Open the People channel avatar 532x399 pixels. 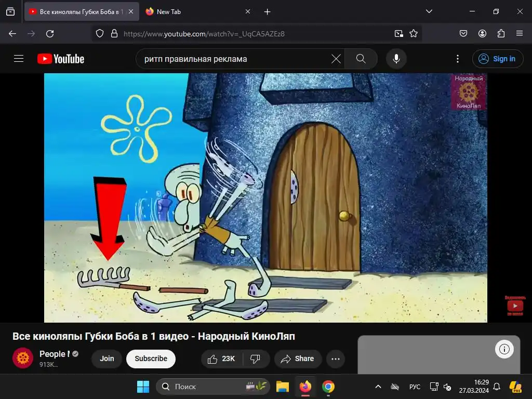pos(23,358)
